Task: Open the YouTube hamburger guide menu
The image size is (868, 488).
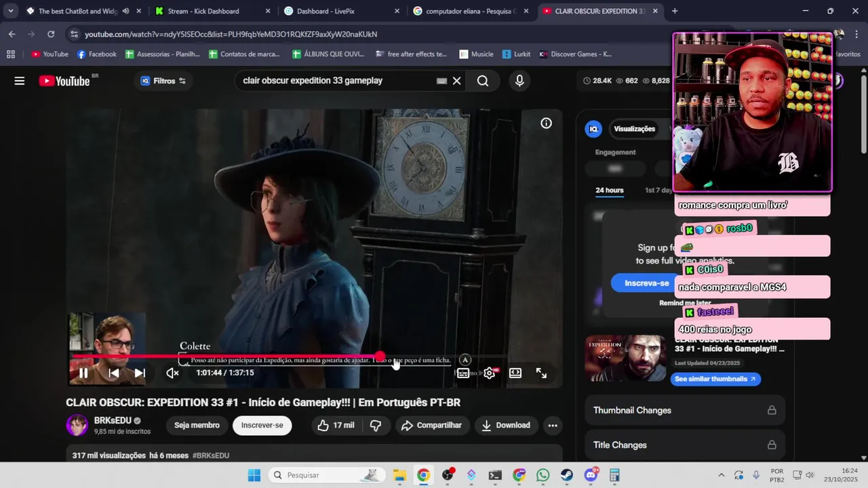Action: coord(20,81)
